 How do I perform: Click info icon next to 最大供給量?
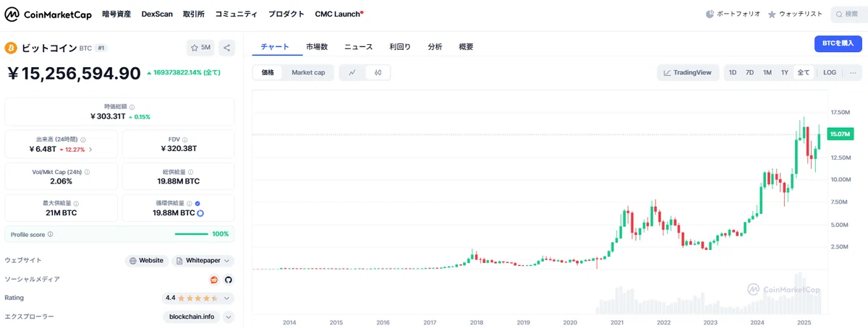(76, 204)
